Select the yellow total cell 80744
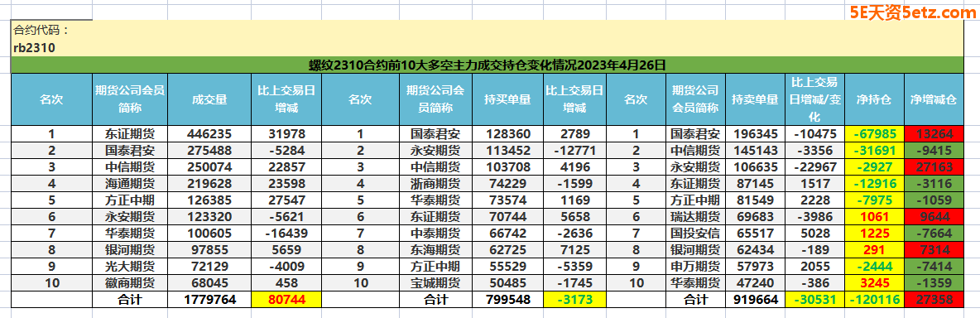 click(287, 300)
